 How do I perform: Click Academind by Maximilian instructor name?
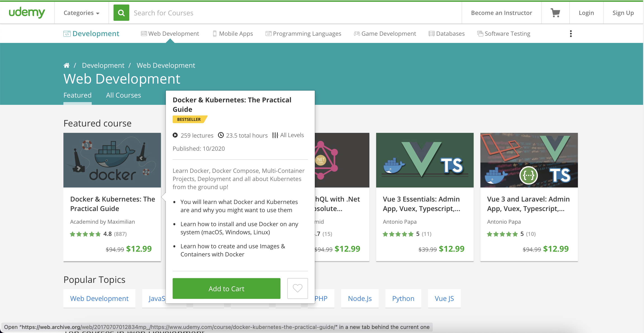[102, 222]
